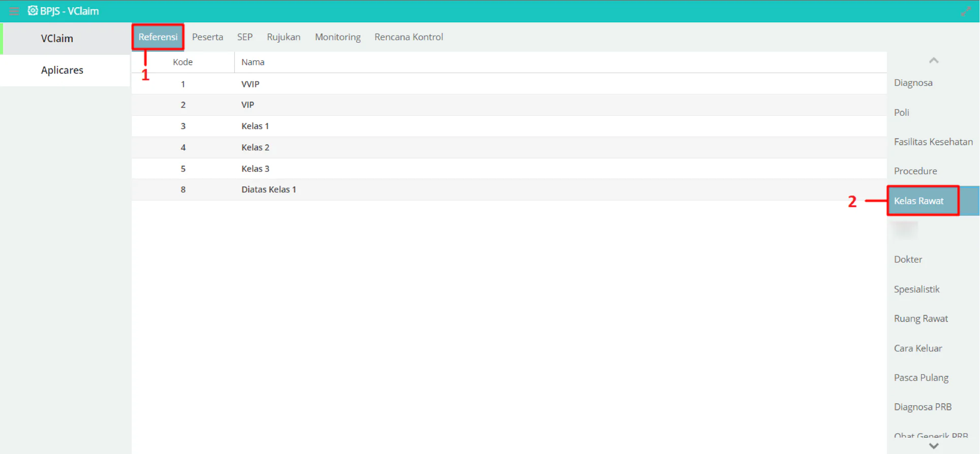Toggle fullscreen expand icon at top right
This screenshot has width=980, height=454.
(966, 11)
